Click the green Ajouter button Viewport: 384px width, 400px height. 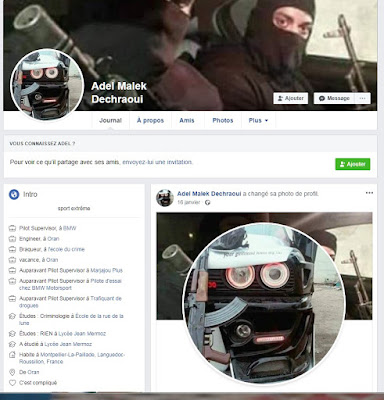pos(353,164)
